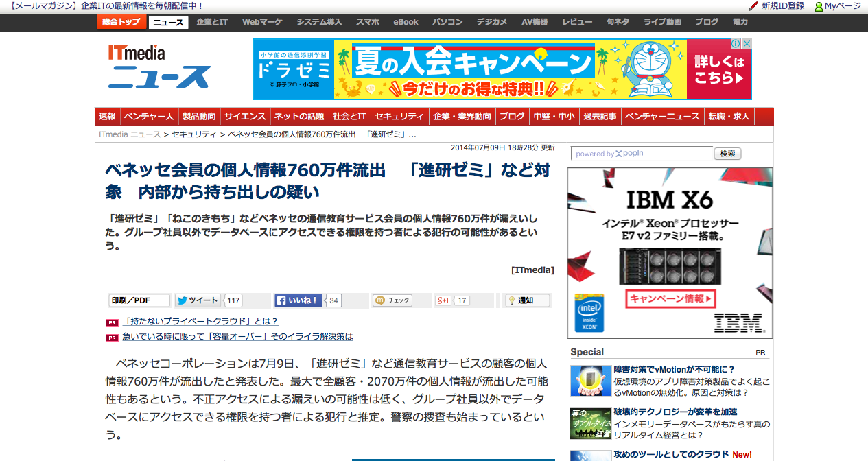
Task: Select the ベンチャー人 category tab
Action: (x=149, y=117)
